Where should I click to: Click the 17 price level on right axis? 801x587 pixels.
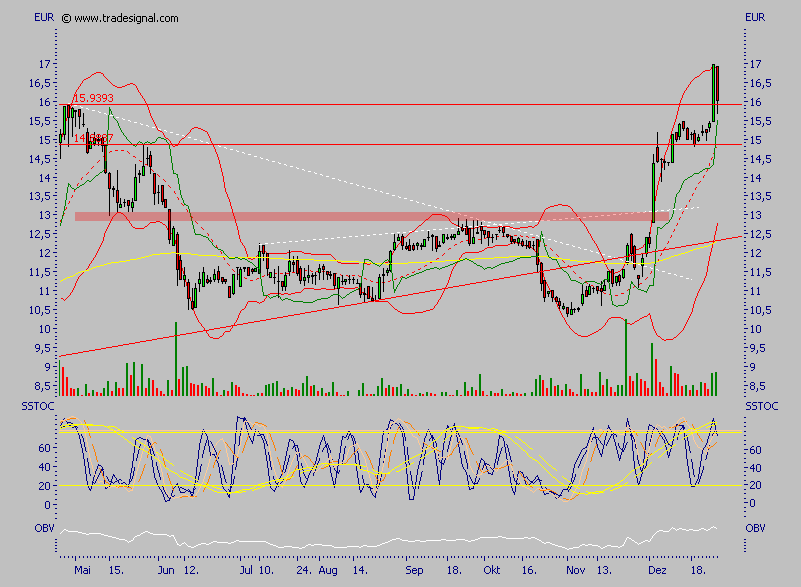(756, 64)
